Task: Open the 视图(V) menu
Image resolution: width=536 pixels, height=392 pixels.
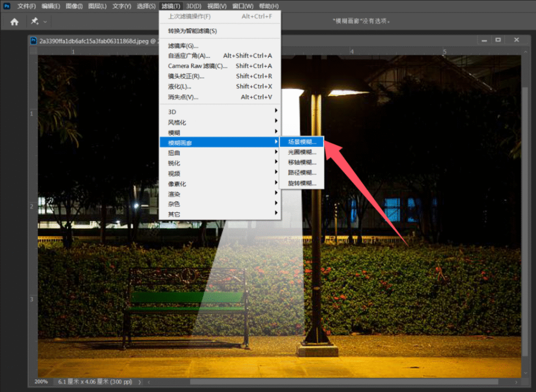Action: 217,6
